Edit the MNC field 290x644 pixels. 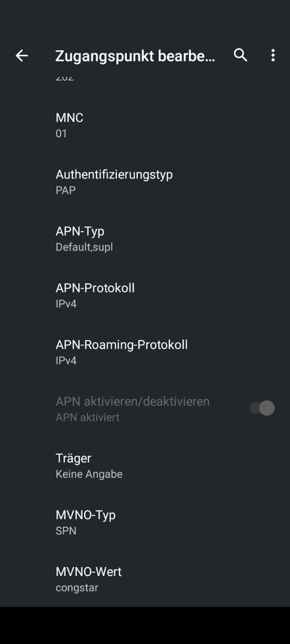click(145, 125)
